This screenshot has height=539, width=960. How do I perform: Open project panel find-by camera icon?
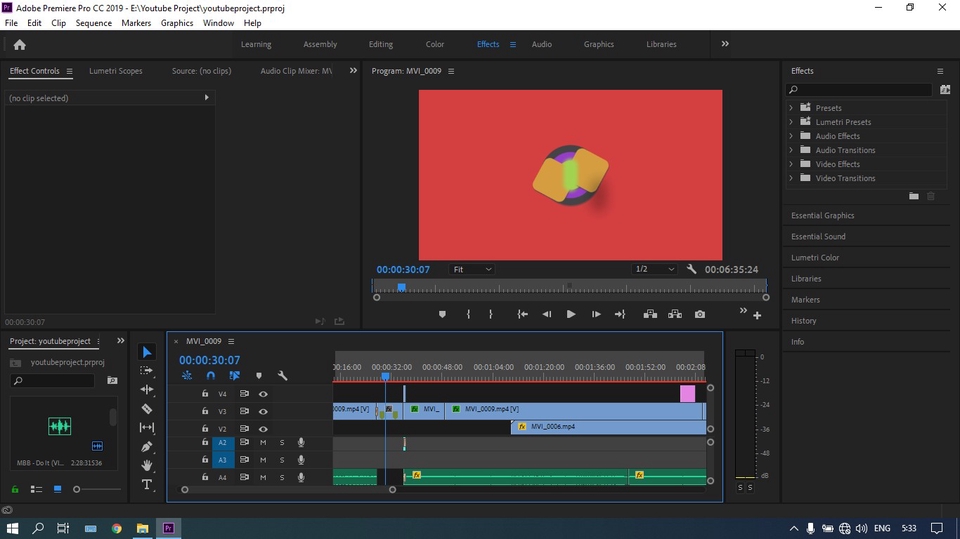pos(112,380)
